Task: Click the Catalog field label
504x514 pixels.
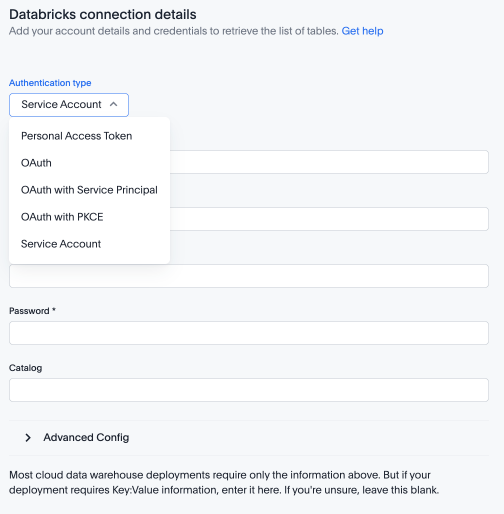Action: click(25, 368)
